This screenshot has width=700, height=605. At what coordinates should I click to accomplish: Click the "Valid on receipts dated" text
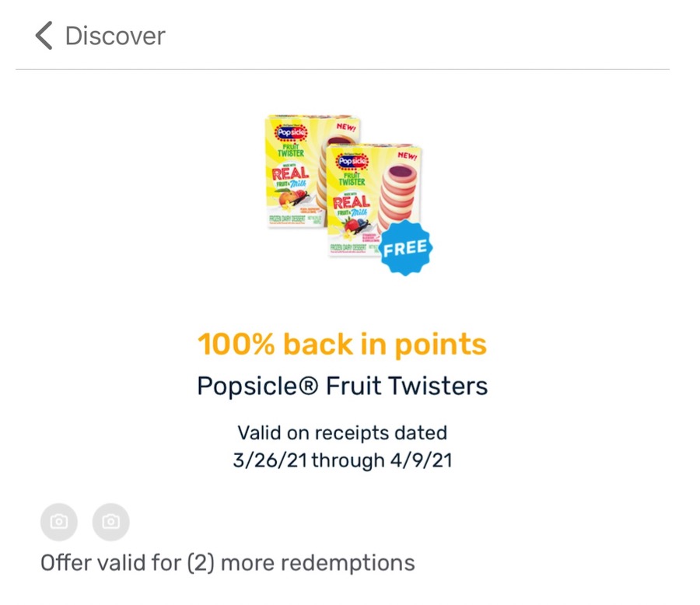(x=342, y=432)
